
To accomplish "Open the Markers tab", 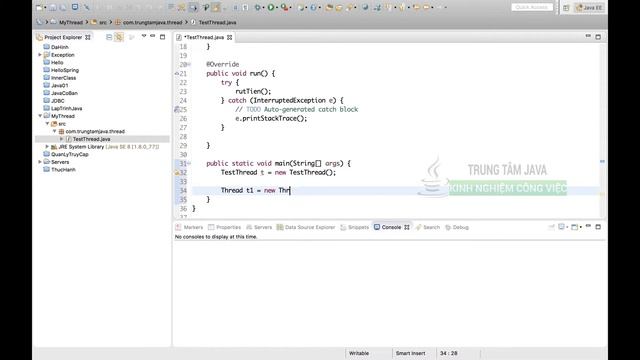I will coord(189,227).
